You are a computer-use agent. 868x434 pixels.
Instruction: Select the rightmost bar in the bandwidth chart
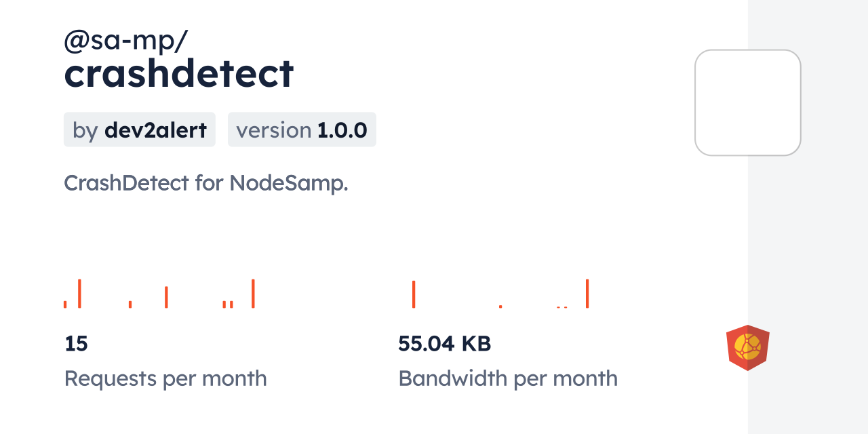(587, 294)
